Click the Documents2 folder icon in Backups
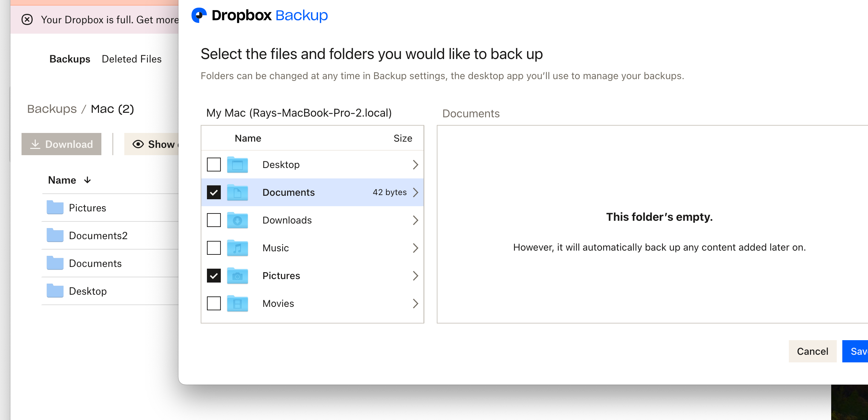868x420 pixels. pyautogui.click(x=55, y=235)
